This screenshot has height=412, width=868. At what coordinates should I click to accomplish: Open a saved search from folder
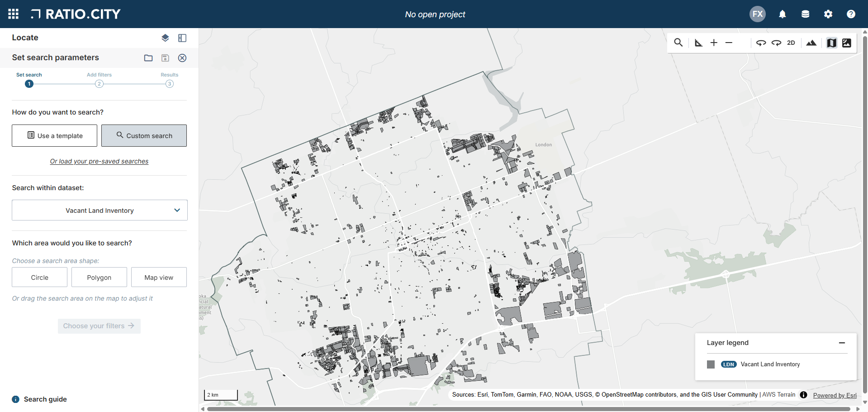148,58
